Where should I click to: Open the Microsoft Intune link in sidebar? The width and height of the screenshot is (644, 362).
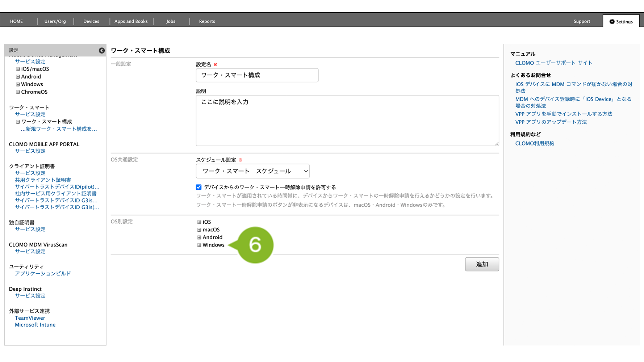[35, 325]
